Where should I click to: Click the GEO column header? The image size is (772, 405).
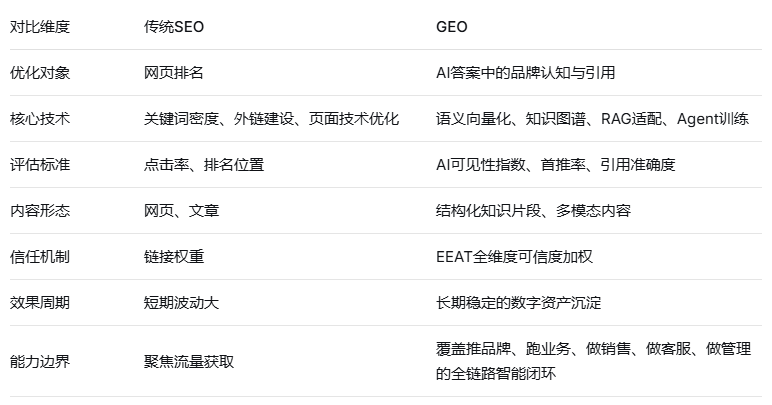point(452,27)
